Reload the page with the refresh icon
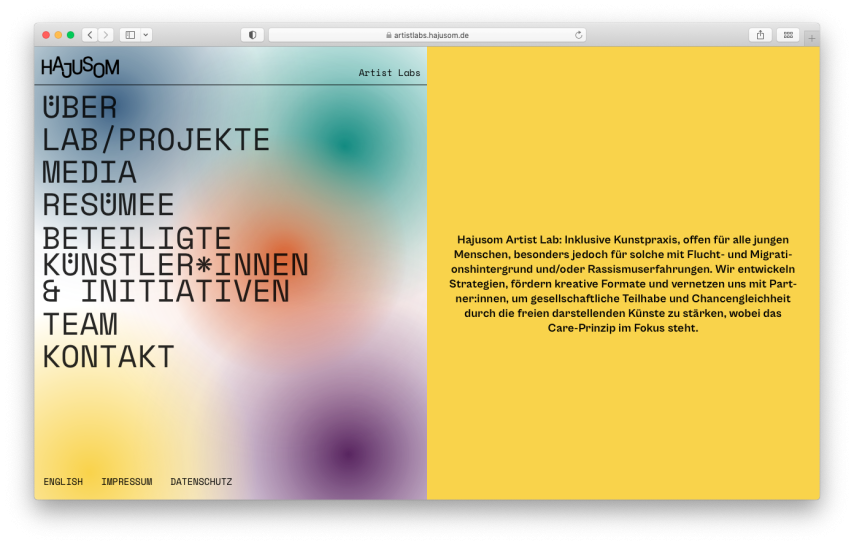 pos(578,35)
